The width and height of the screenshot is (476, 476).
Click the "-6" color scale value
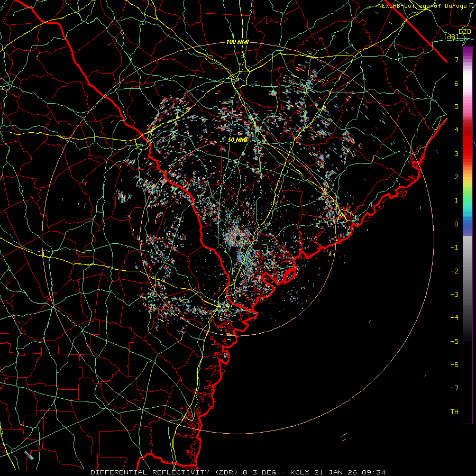coord(454,365)
